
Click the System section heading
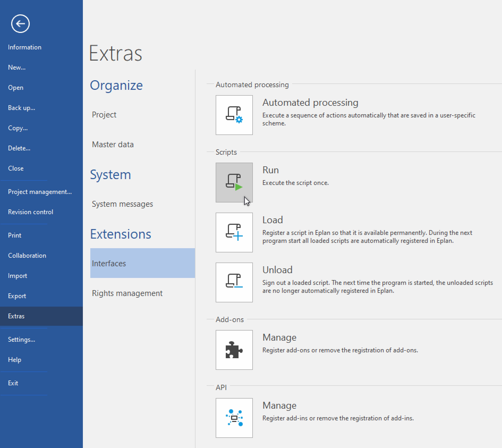coord(110,175)
